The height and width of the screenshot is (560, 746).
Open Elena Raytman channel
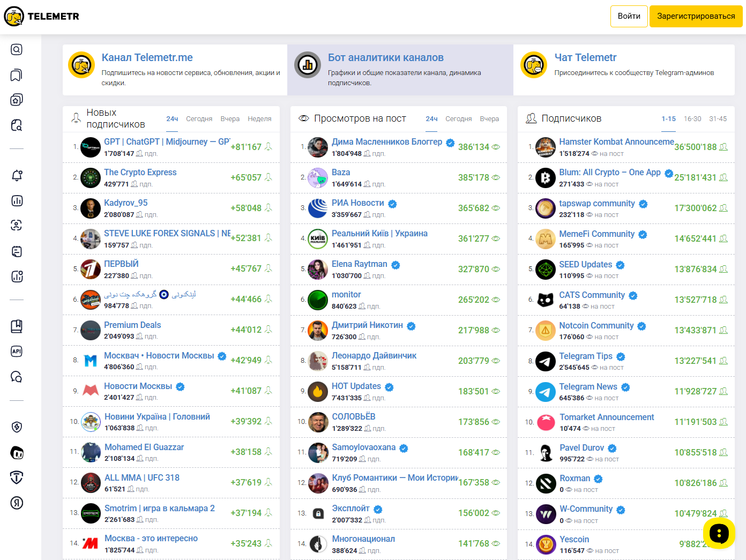pyautogui.click(x=359, y=264)
